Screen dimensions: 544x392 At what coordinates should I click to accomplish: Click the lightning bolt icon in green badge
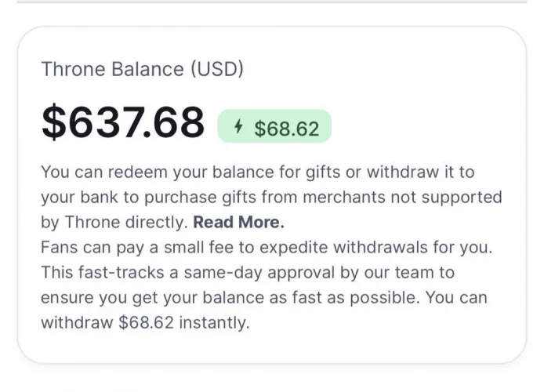coord(238,128)
